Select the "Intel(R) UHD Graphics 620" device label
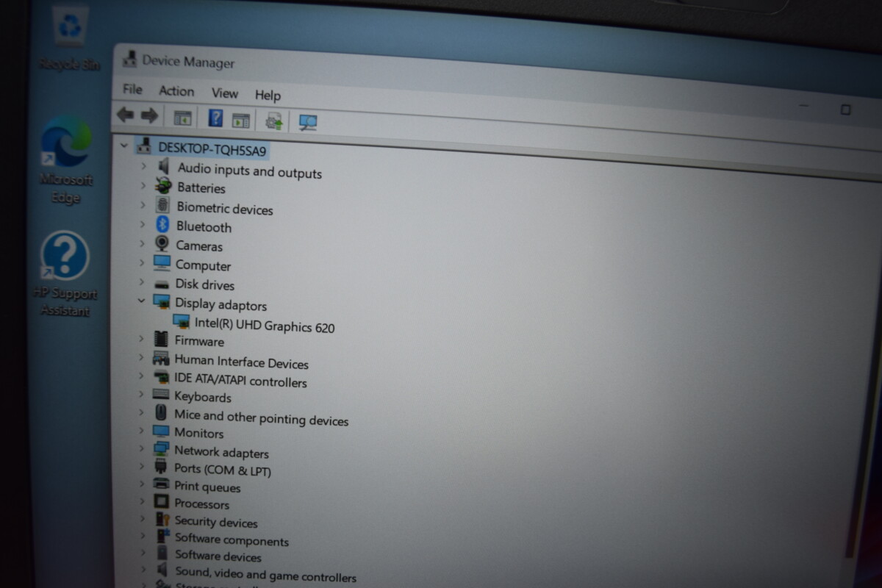 click(x=265, y=325)
